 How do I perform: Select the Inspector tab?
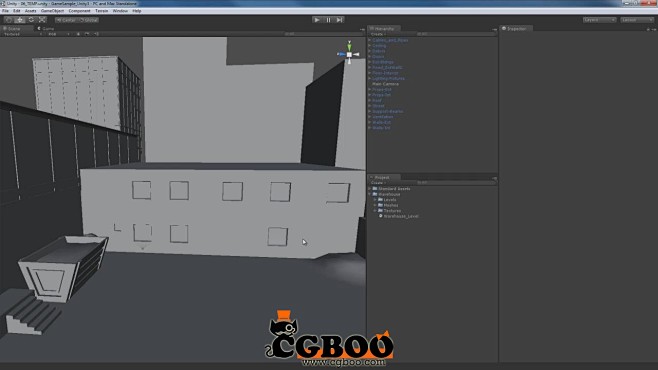(516, 29)
